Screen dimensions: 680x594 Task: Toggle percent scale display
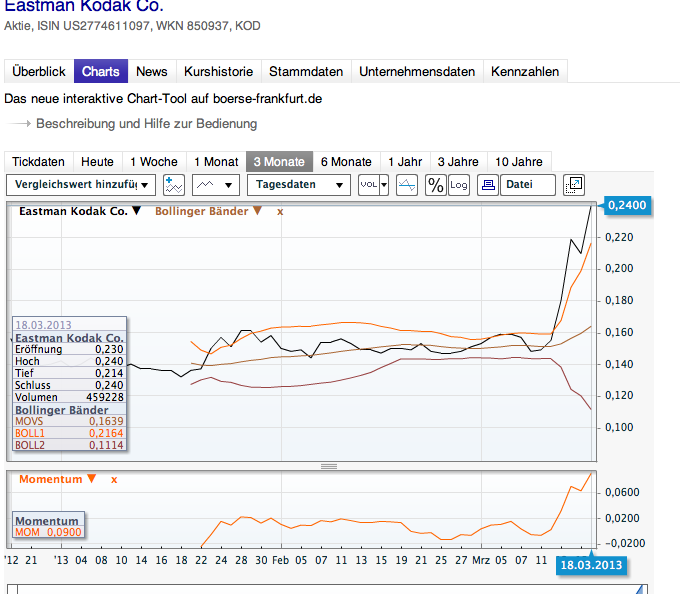coord(436,185)
